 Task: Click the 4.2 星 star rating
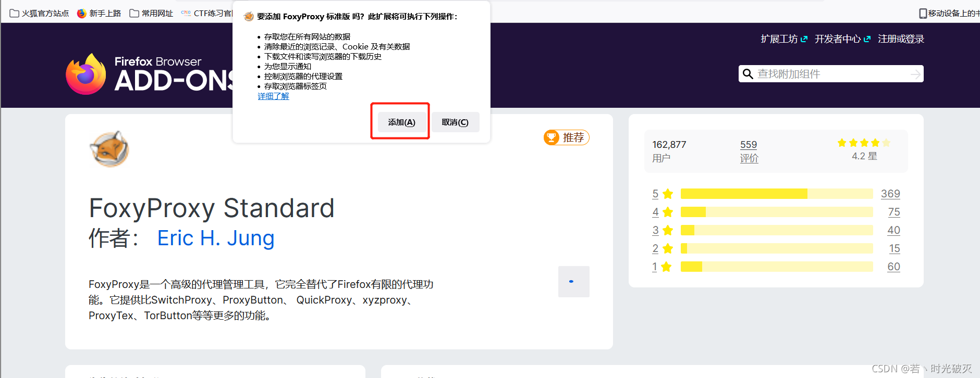[864, 149]
